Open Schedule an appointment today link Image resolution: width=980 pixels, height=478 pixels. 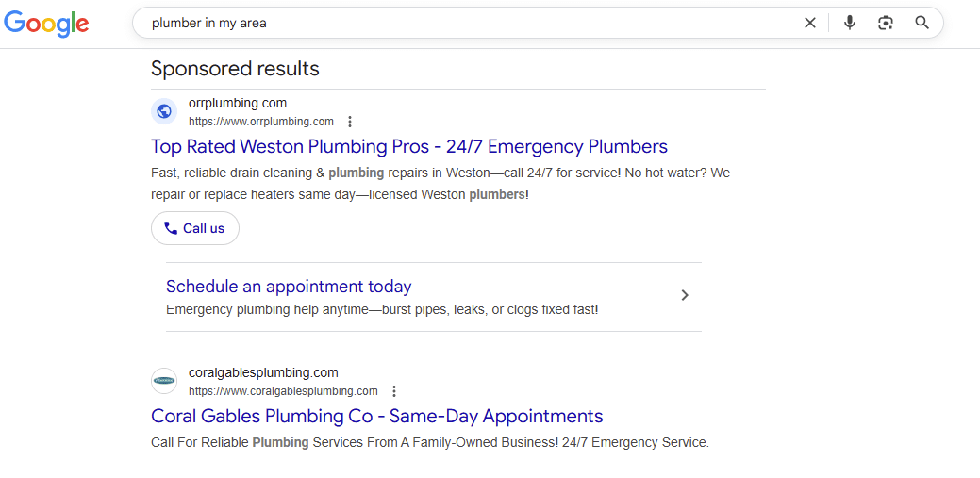pyautogui.click(x=289, y=287)
